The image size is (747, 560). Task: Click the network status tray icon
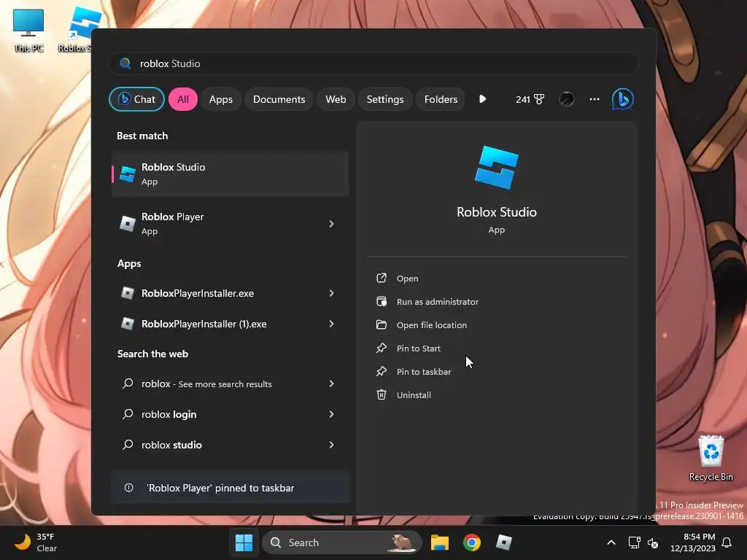(634, 542)
